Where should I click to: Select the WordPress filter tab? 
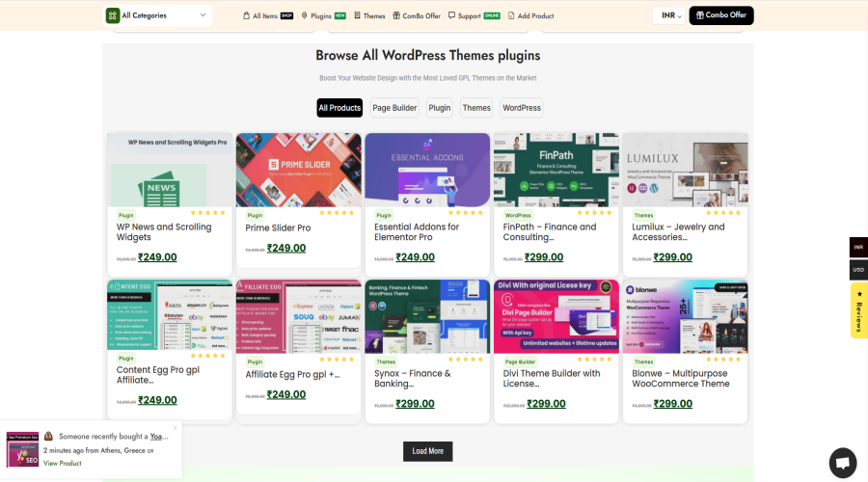[x=521, y=108]
